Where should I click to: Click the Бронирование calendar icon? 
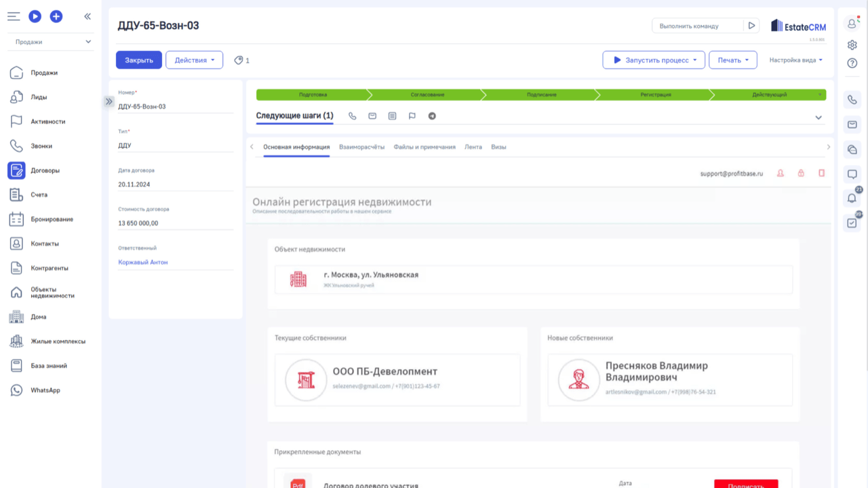pyautogui.click(x=16, y=219)
